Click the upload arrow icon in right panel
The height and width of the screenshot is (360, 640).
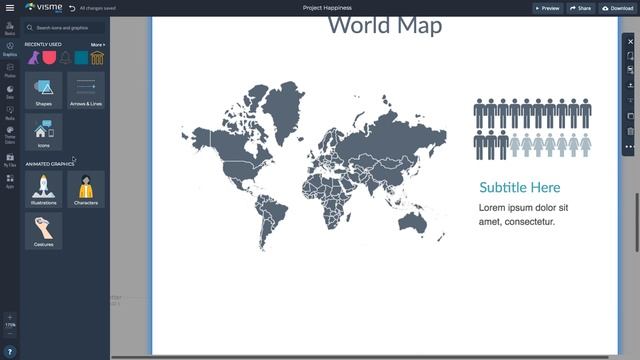[x=630, y=85]
